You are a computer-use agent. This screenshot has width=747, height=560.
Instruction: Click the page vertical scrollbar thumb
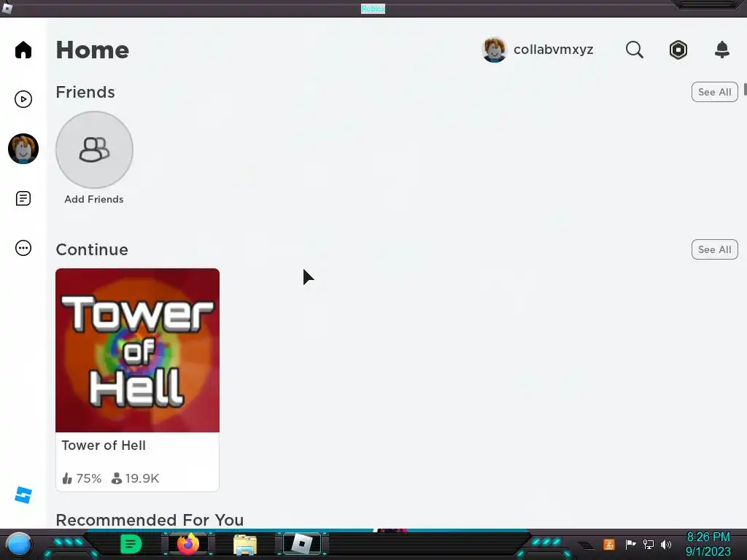point(745,88)
